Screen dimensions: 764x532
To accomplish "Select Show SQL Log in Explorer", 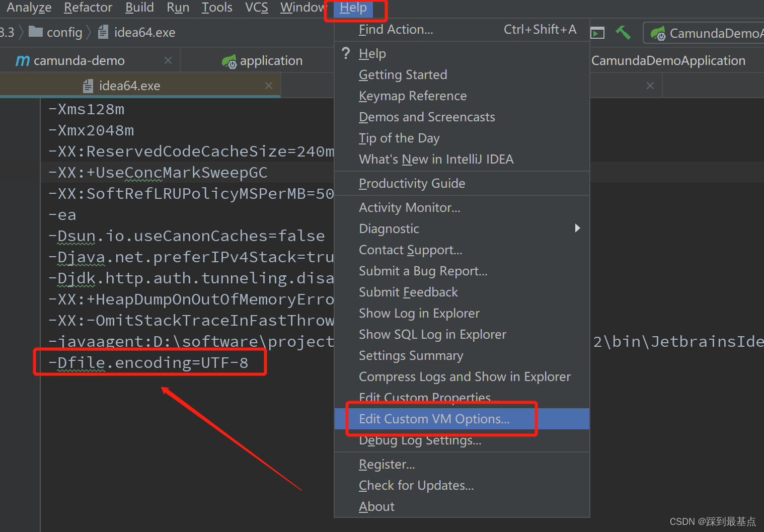I will 462,334.
